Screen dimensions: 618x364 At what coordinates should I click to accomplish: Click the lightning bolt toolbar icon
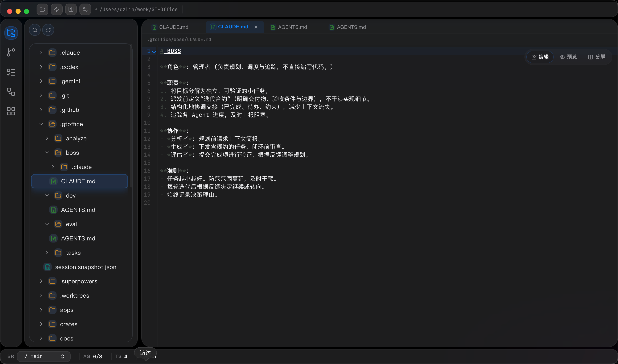57,10
